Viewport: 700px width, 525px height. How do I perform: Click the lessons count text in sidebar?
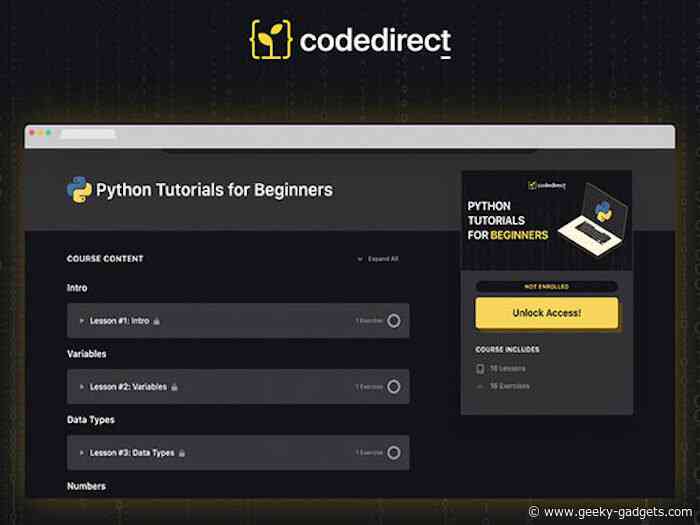[508, 369]
